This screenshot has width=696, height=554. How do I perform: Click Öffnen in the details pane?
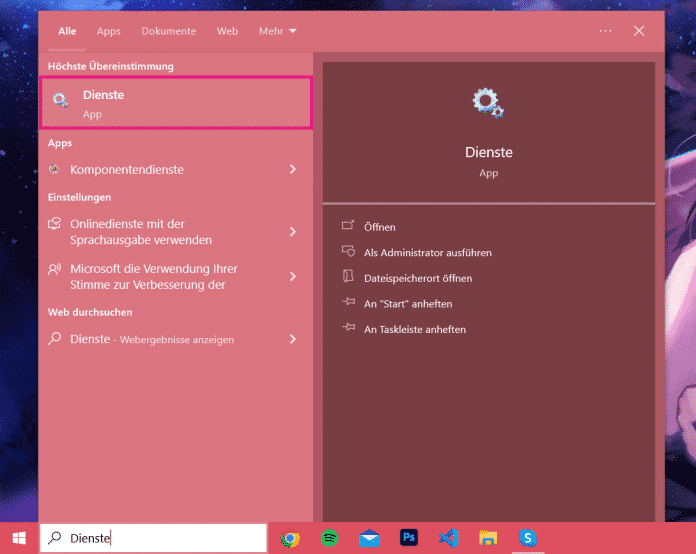coord(380,227)
